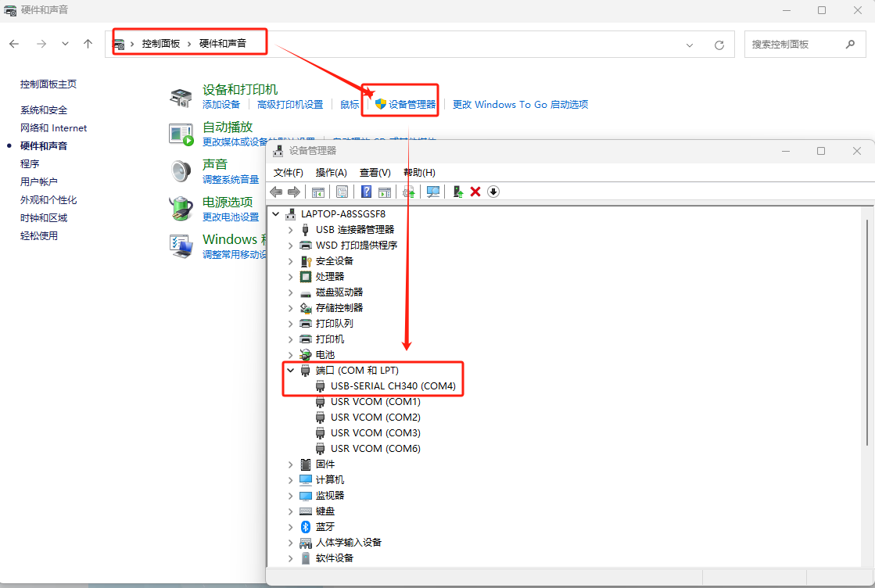This screenshot has width=875, height=588.
Task: Open the recent locations dropdown arrow
Action: pyautogui.click(x=65, y=44)
